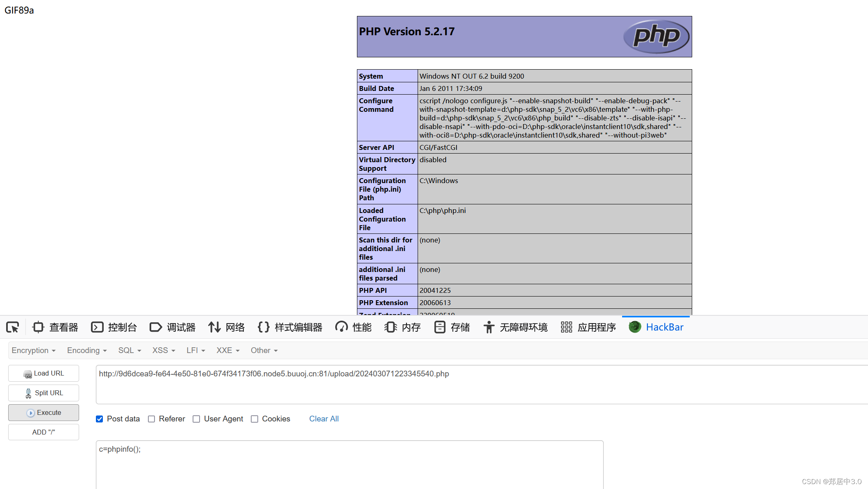868x489 pixels.
Task: Click the Scan this dir label cell
Action: pos(387,249)
